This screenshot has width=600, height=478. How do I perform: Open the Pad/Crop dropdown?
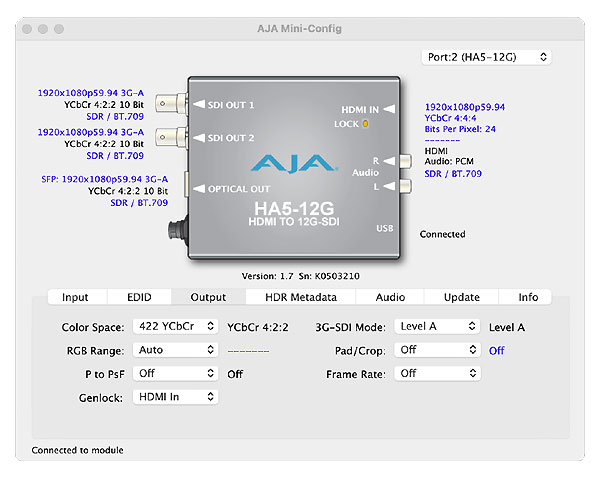437,350
